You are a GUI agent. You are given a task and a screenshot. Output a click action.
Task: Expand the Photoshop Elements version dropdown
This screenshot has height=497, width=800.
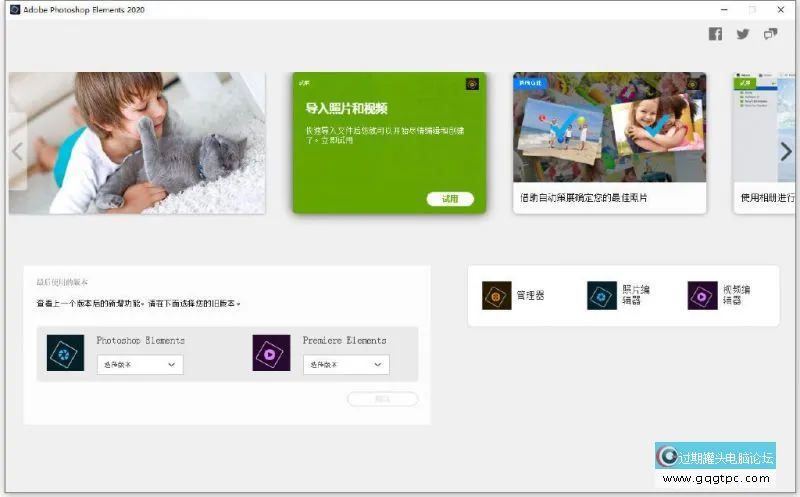click(140, 365)
